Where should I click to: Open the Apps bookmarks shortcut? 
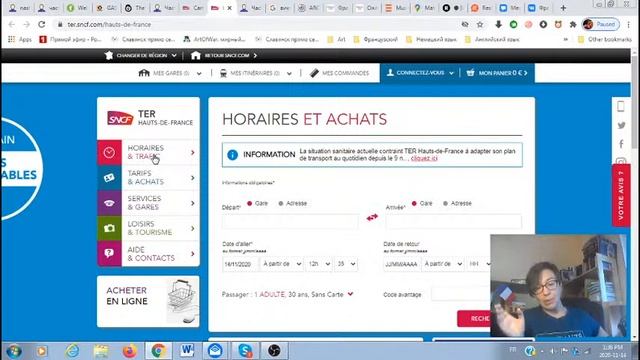coord(20,39)
